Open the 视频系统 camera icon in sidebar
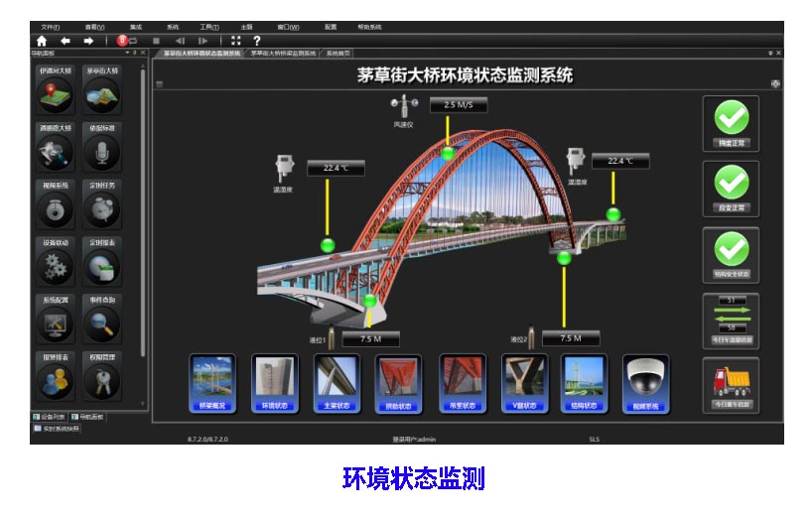This screenshot has height=518, width=812. [56, 205]
